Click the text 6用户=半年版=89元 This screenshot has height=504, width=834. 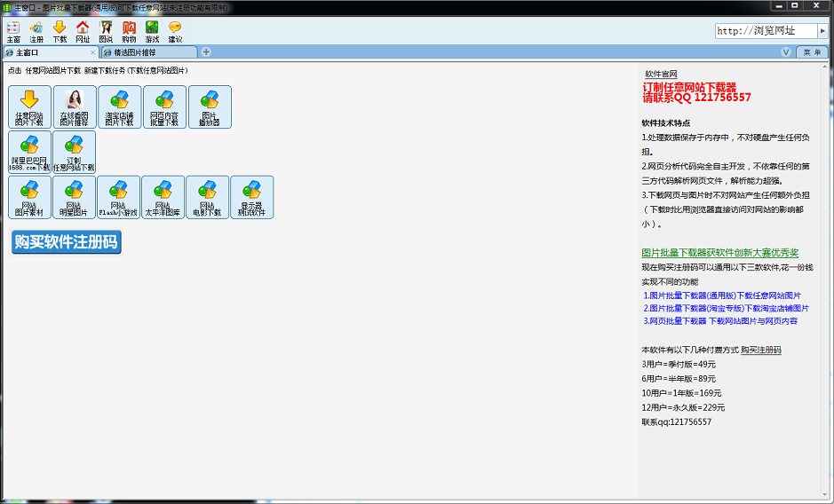pos(679,379)
